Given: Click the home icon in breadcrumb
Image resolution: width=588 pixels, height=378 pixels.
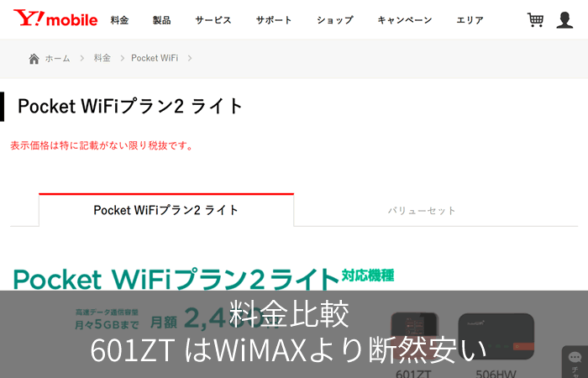Looking at the screenshot, I should 34,59.
